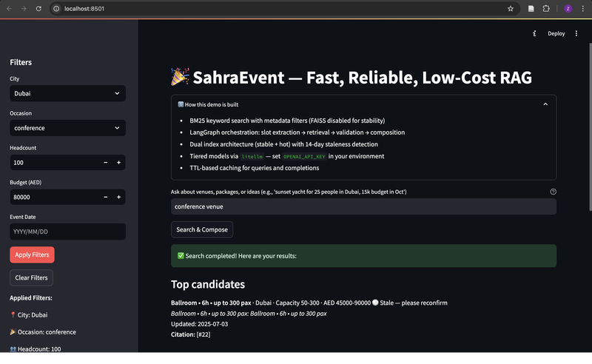
Task: Open the Chrome profile avatar
Action: point(568,8)
